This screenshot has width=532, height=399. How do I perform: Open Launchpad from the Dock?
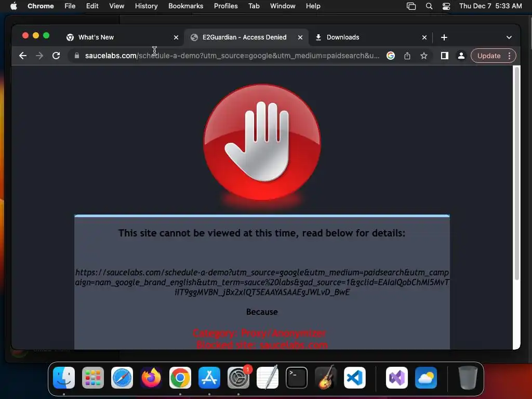93,378
